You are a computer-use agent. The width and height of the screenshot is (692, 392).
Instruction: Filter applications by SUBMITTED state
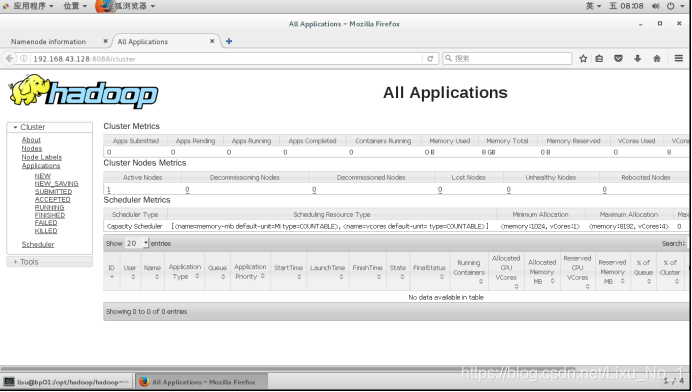[x=53, y=192]
